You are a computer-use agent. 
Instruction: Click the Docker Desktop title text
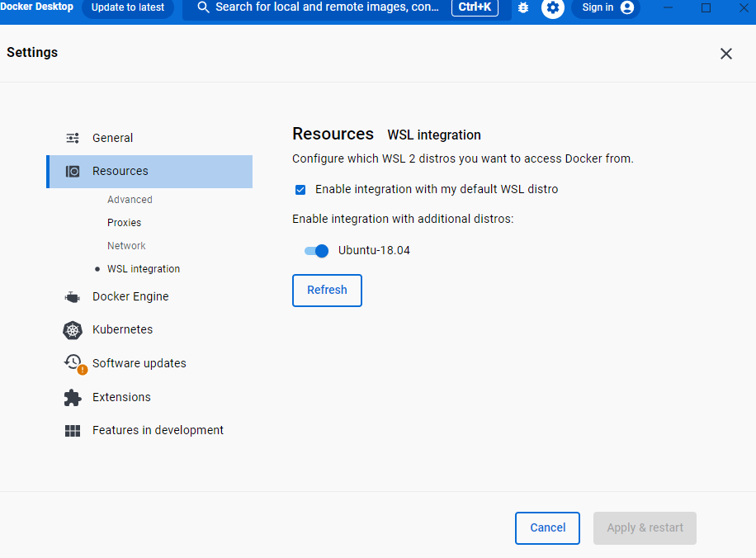[36, 7]
